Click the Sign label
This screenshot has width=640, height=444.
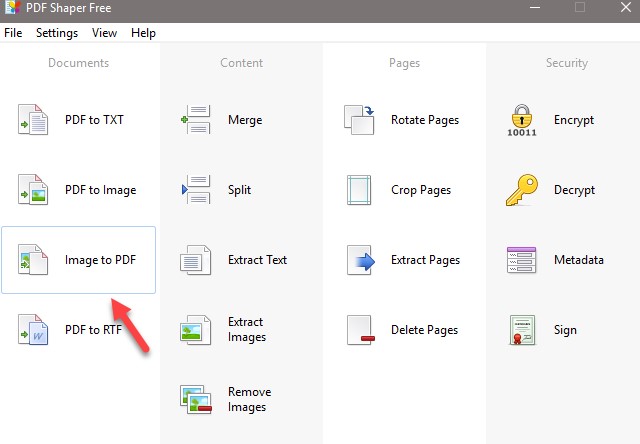565,330
